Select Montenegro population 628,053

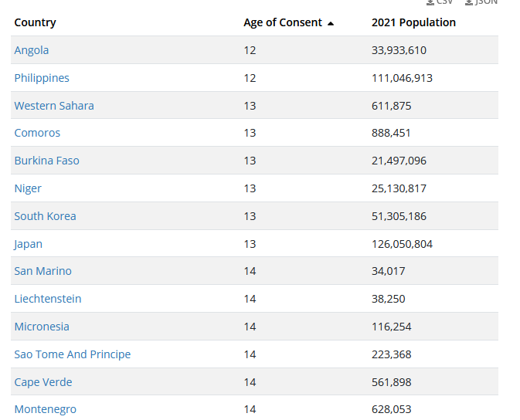391,409
